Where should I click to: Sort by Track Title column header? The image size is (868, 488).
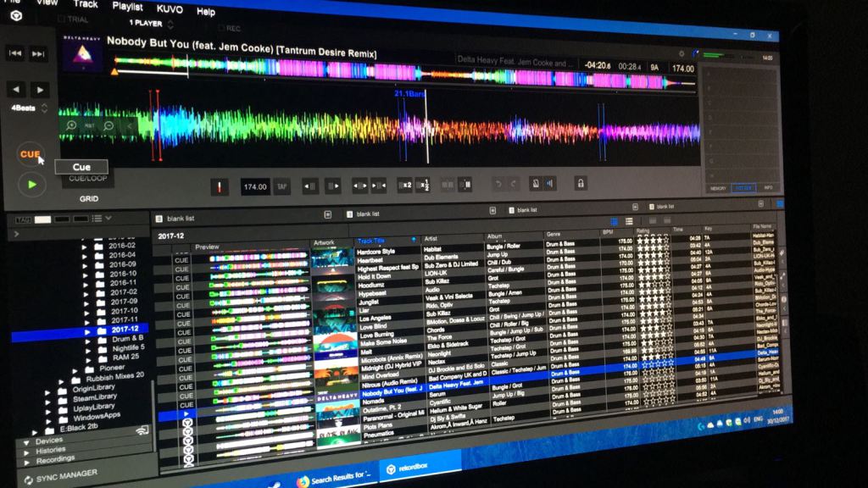[371, 241]
